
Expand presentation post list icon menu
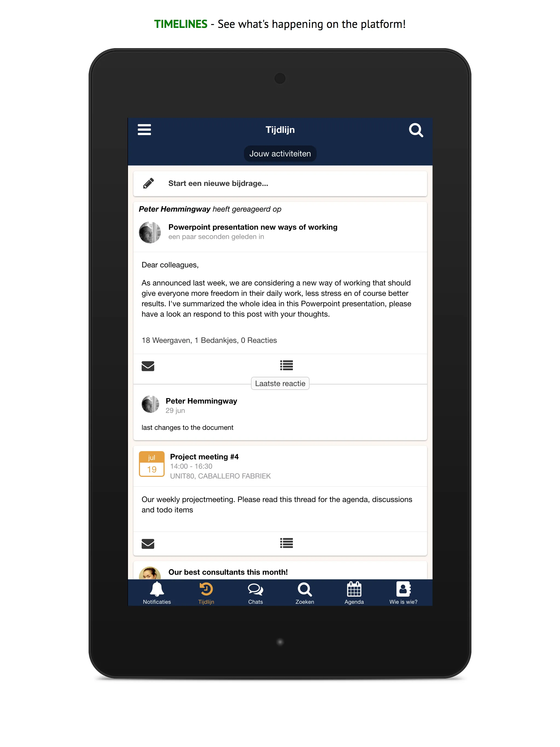pyautogui.click(x=288, y=365)
